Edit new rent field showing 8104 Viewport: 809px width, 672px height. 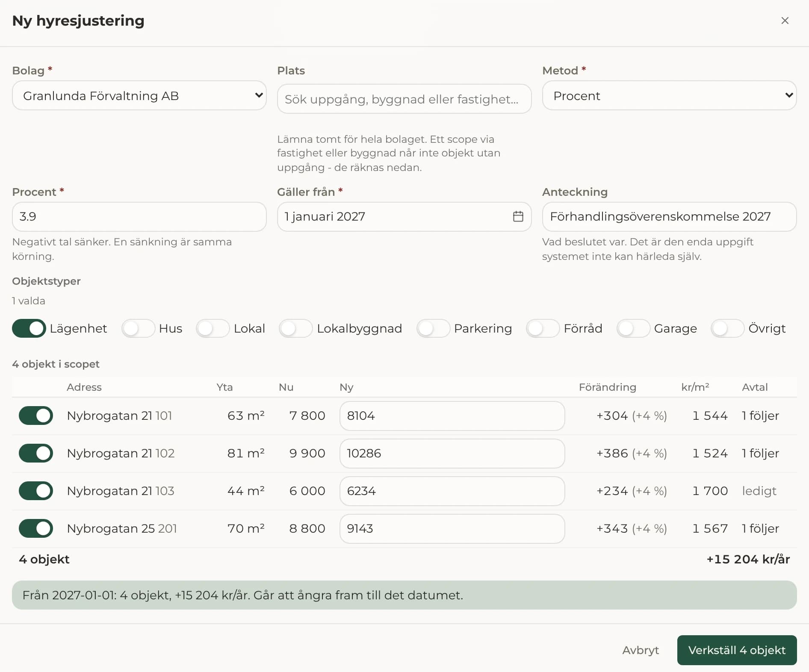[x=452, y=416]
